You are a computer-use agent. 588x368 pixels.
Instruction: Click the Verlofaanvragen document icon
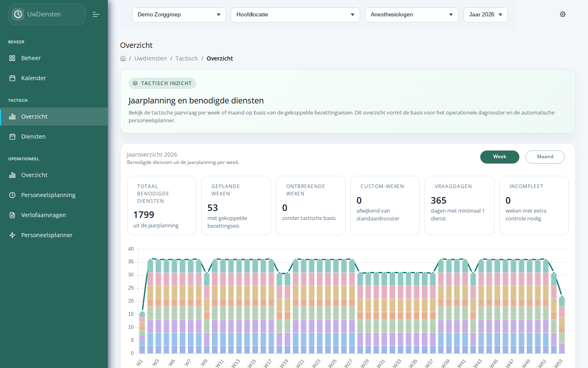tap(12, 215)
